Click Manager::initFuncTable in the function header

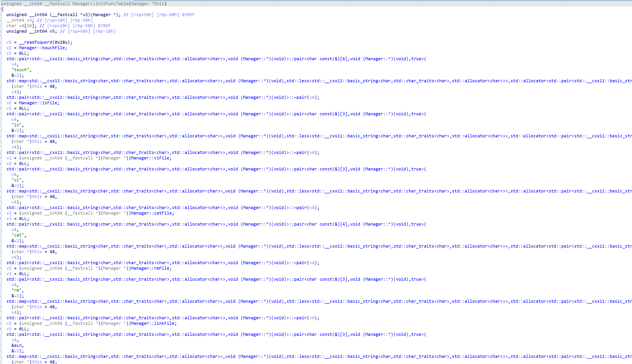pos(100,4)
